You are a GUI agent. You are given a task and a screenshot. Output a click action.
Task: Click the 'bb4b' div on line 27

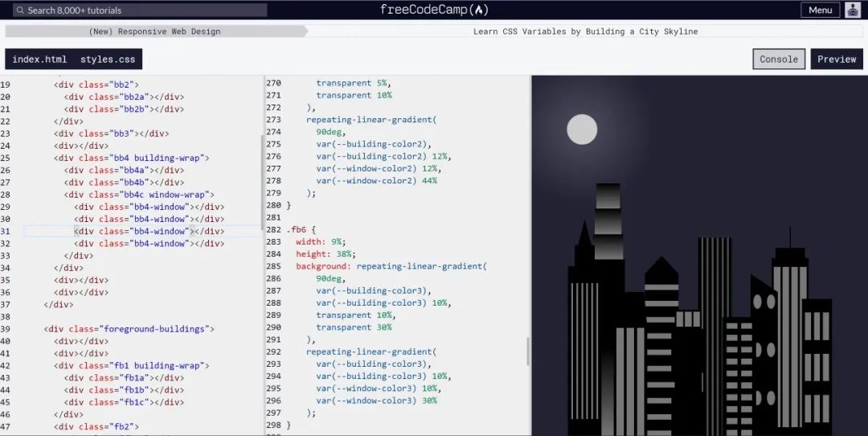tap(124, 183)
